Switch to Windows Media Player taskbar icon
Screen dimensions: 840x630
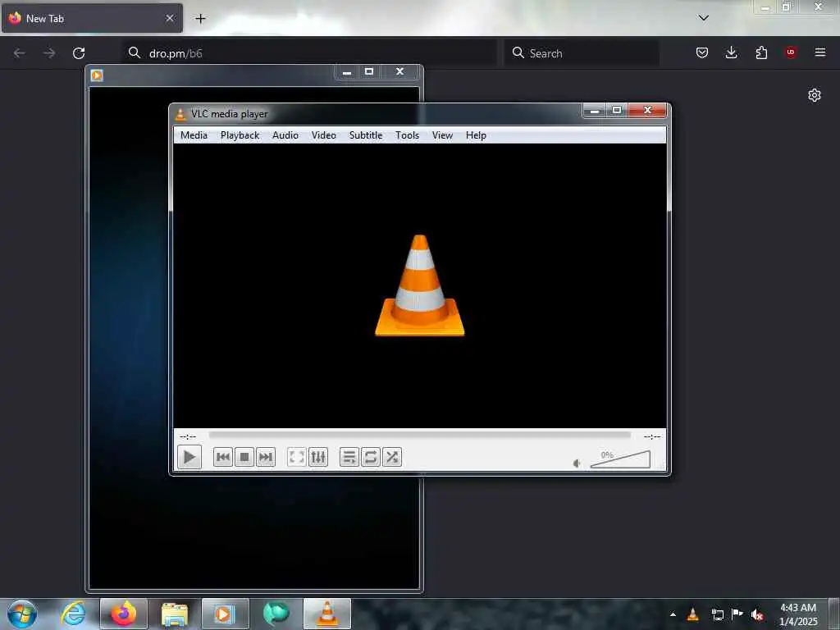(x=225, y=614)
